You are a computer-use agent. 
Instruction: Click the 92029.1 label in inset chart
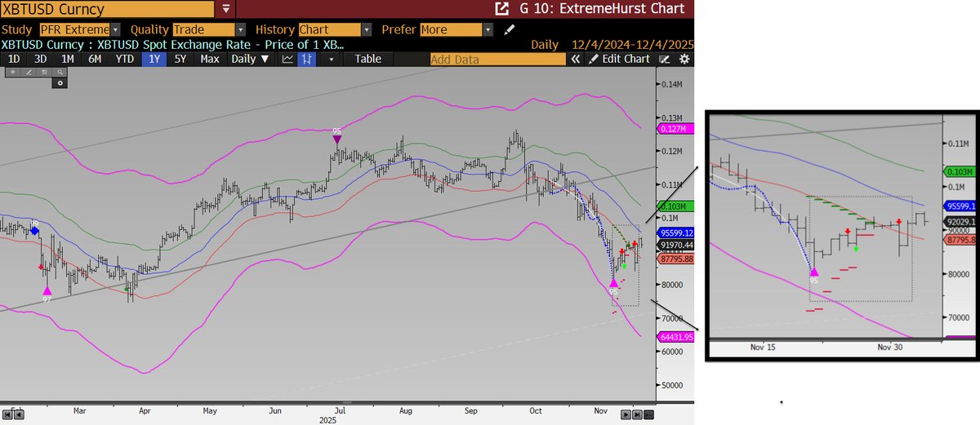959,222
